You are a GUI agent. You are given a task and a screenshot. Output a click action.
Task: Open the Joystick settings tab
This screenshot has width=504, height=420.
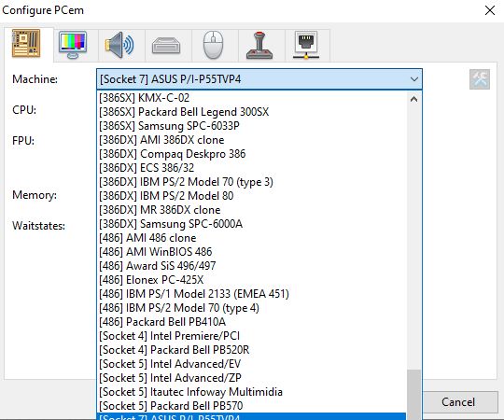pyautogui.click(x=259, y=46)
